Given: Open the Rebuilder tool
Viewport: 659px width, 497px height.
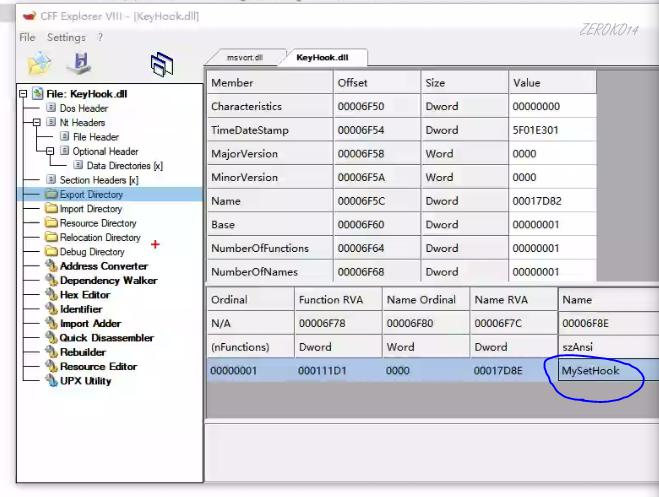Looking at the screenshot, I should click(83, 352).
